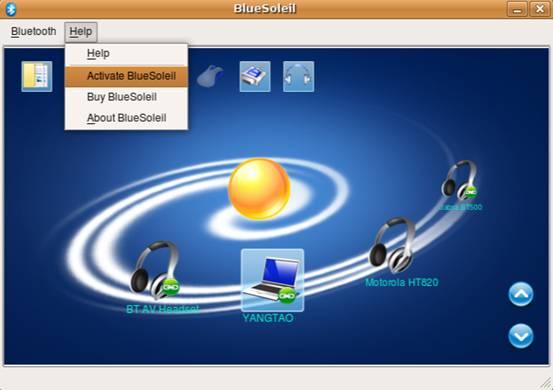Click the blue down arrow button

(x=521, y=336)
